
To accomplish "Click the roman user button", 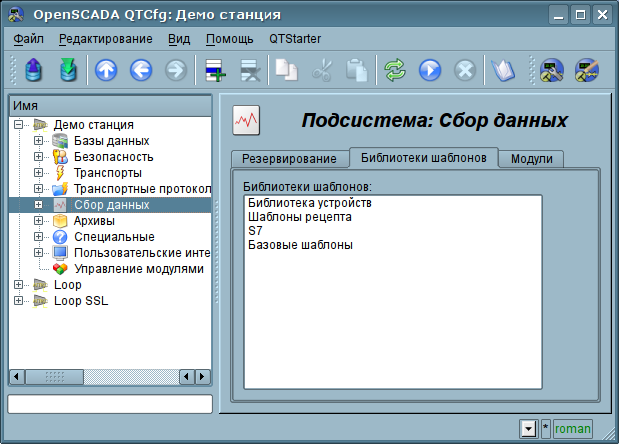I will 572,429.
